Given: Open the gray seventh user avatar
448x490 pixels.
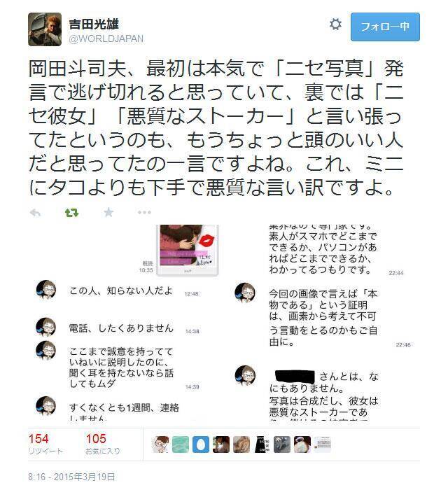Looking at the screenshot, I should pos(282,444).
